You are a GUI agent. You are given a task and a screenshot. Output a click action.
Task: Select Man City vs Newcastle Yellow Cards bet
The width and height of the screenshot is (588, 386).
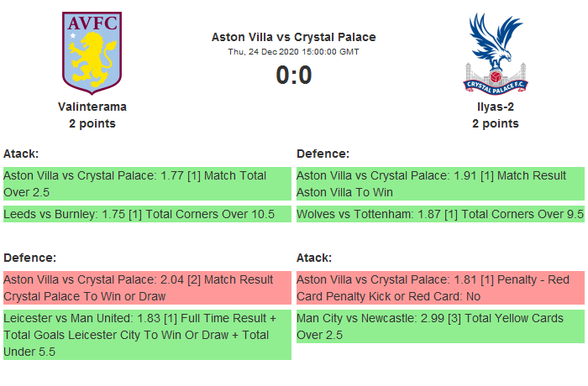pyautogui.click(x=439, y=326)
